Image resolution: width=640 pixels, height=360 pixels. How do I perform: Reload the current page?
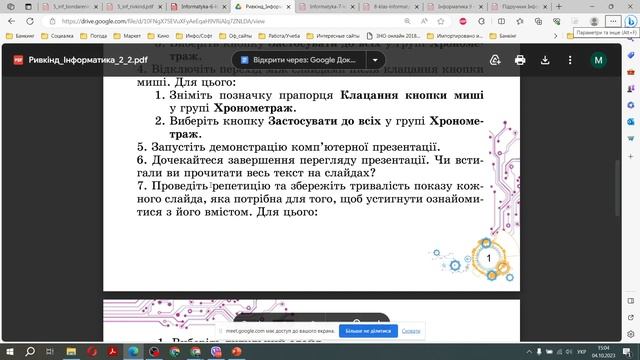(x=30, y=21)
